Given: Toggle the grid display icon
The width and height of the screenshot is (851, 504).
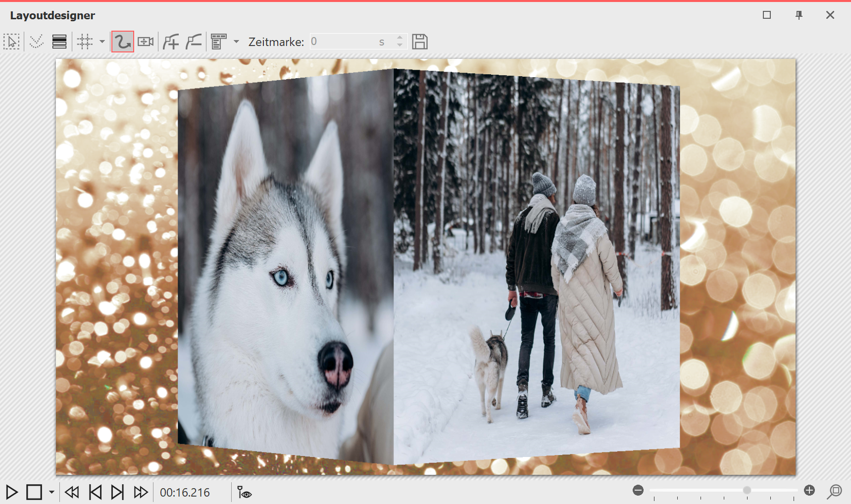Looking at the screenshot, I should click(85, 42).
